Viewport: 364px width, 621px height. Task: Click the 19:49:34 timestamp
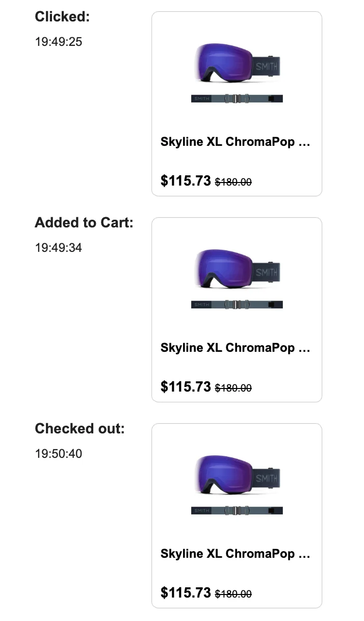click(59, 248)
